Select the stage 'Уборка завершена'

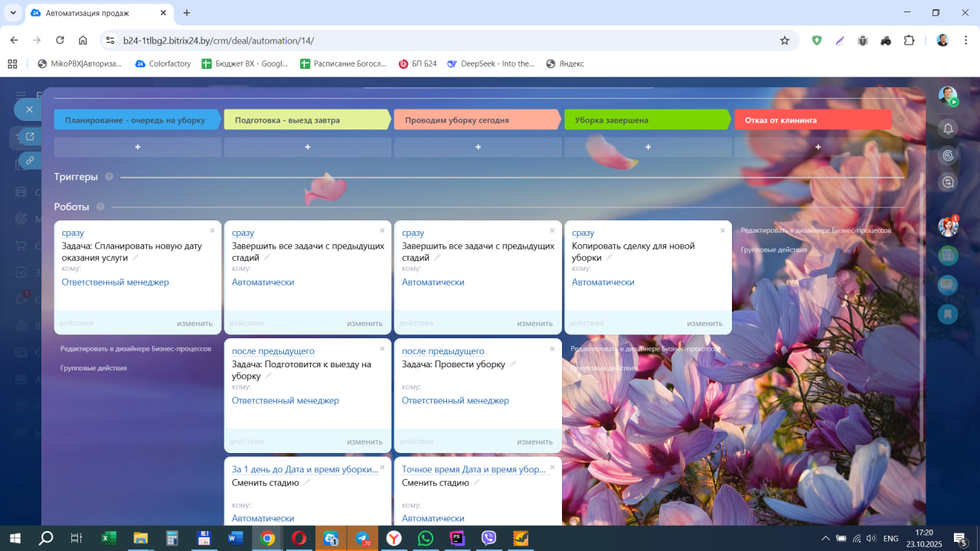point(648,120)
